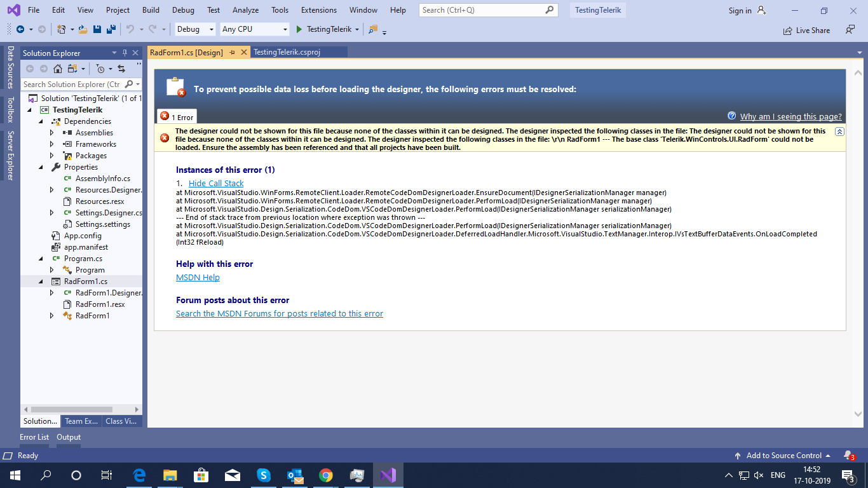868x488 pixels.
Task: Click the Live Share icon
Action: [x=788, y=30]
